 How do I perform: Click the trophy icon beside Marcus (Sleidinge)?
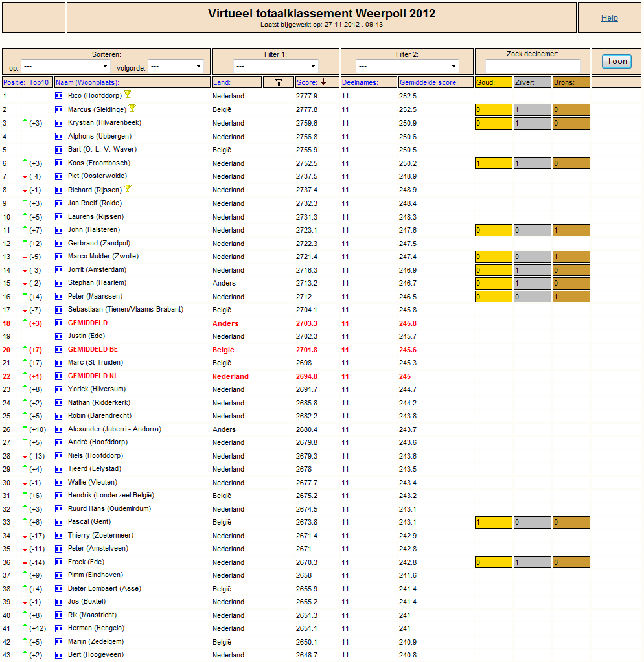(x=132, y=109)
